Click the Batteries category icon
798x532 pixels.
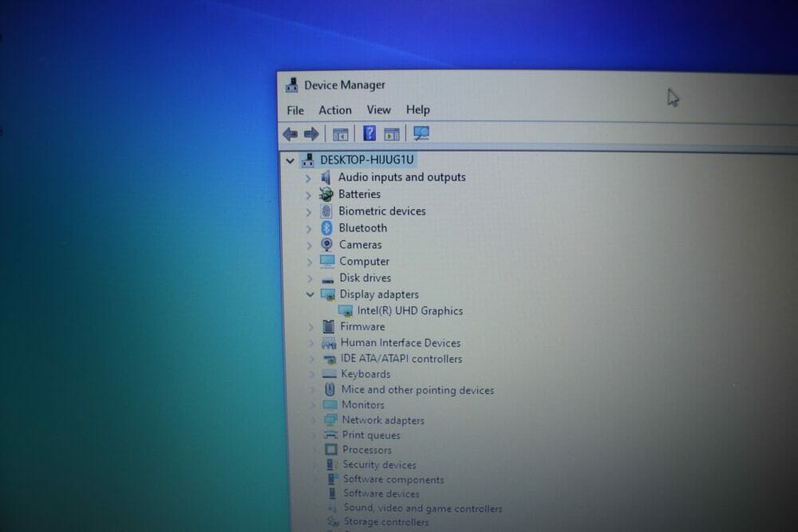click(326, 195)
